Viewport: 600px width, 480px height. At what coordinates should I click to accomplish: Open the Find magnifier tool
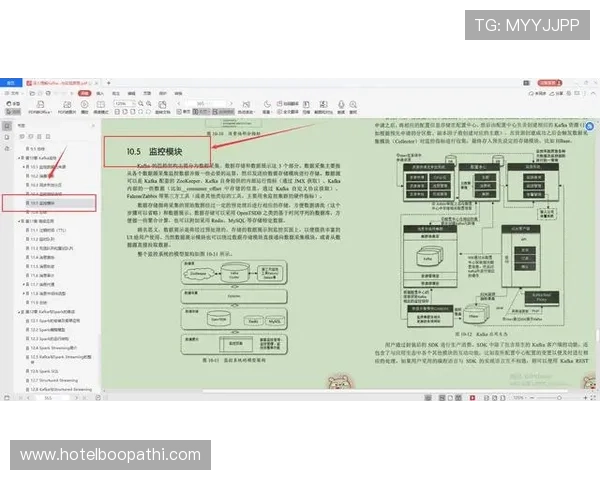pos(353,108)
